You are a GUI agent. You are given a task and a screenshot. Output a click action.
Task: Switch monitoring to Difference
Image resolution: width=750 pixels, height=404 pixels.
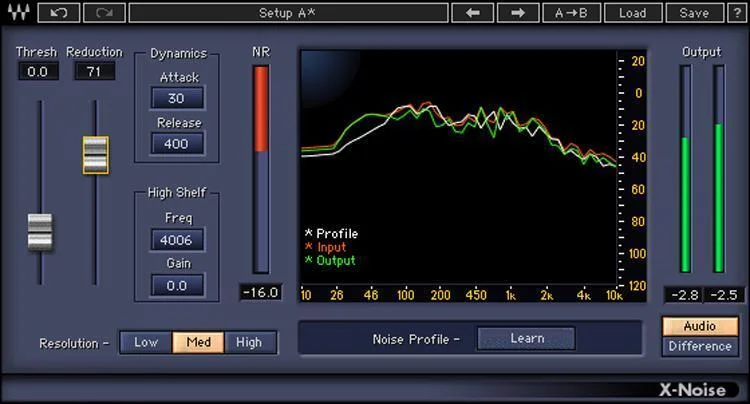(700, 346)
